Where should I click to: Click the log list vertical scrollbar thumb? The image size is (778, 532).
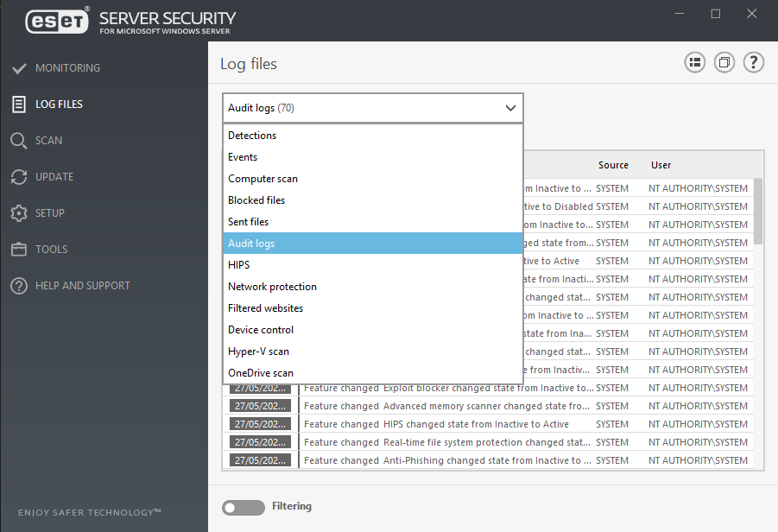[x=757, y=212]
